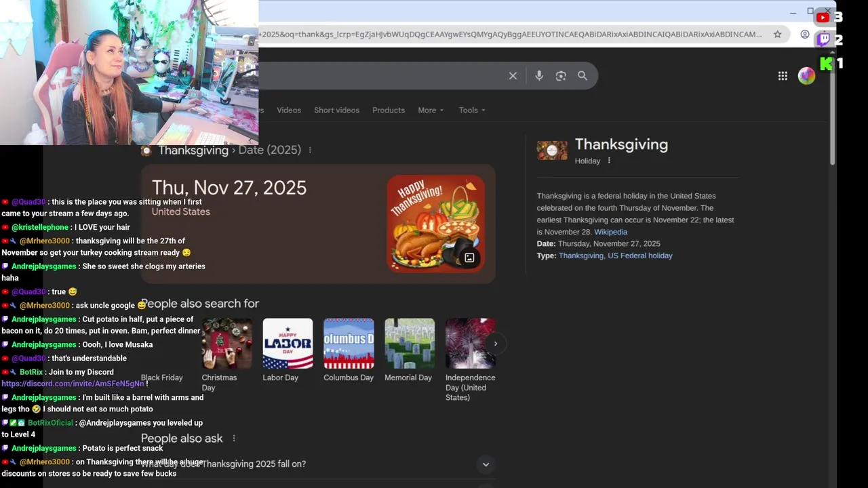The width and height of the screenshot is (868, 488).
Task: Click the Thu, Nov 27, 2025 date
Action: (x=229, y=188)
